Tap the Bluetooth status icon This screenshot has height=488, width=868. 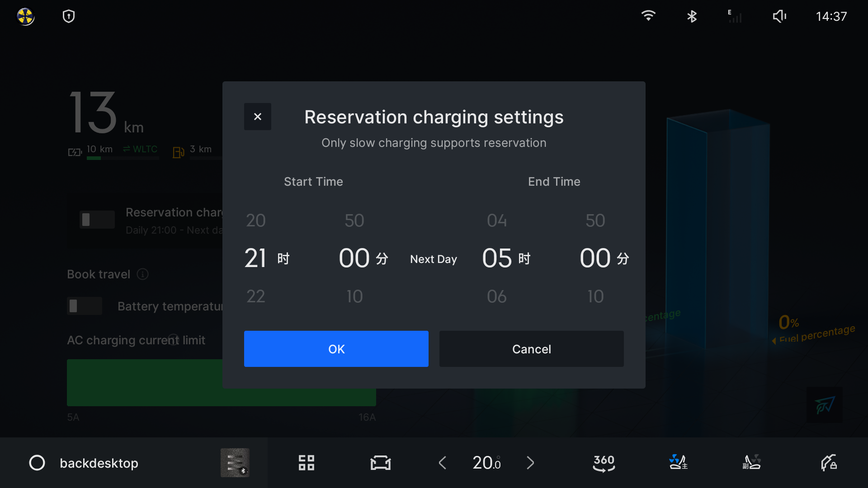[x=692, y=17]
